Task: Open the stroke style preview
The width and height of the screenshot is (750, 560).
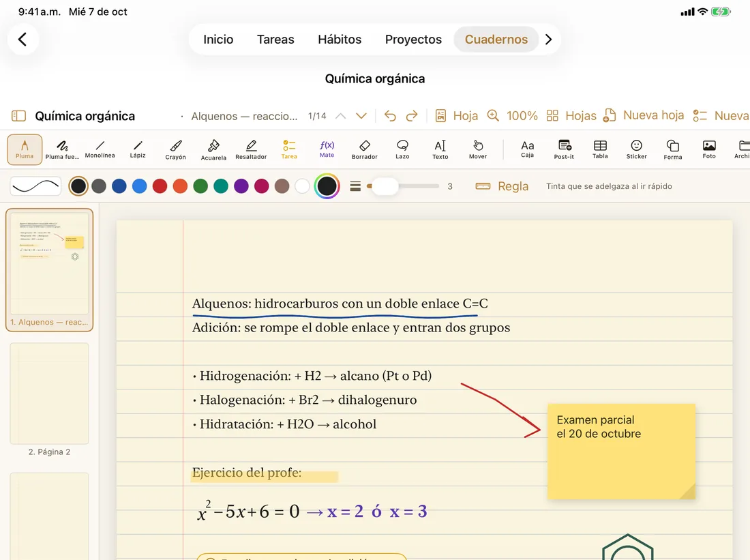Action: 35,186
